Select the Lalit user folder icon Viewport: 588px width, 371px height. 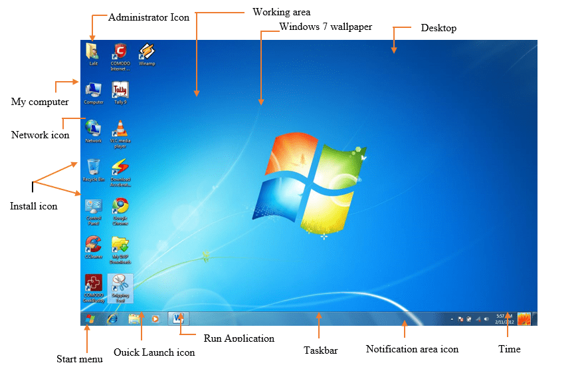(93, 54)
